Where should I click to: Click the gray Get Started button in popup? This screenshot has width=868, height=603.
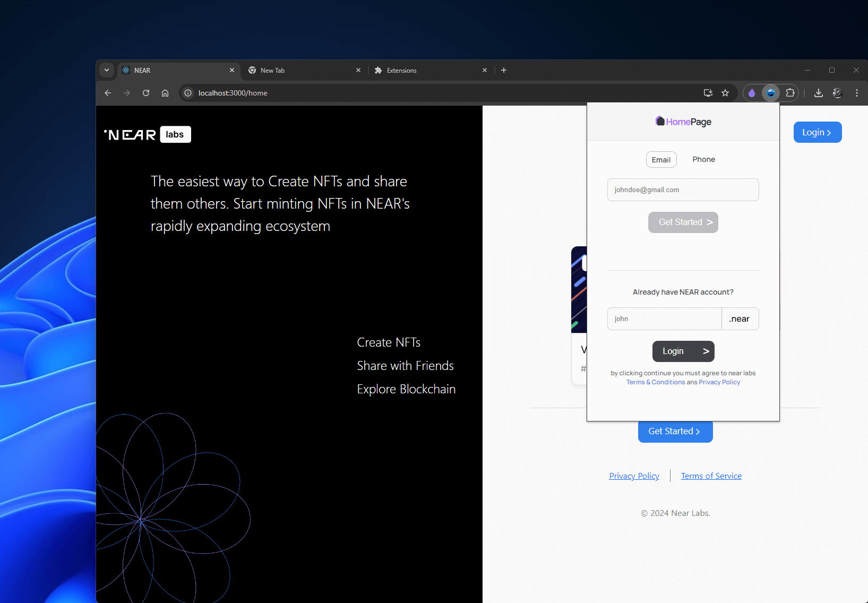683,222
